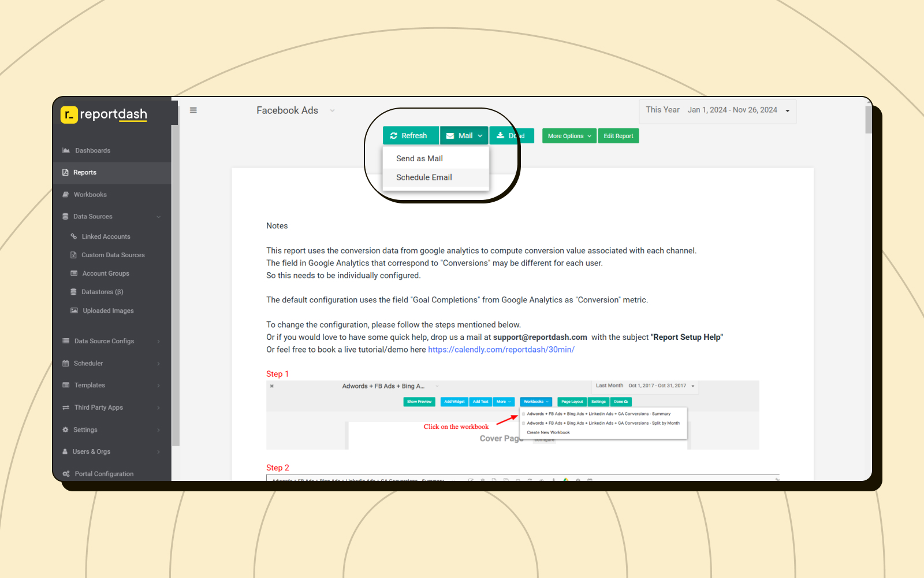Click the Scheduler calendar icon
924x578 pixels.
65,364
